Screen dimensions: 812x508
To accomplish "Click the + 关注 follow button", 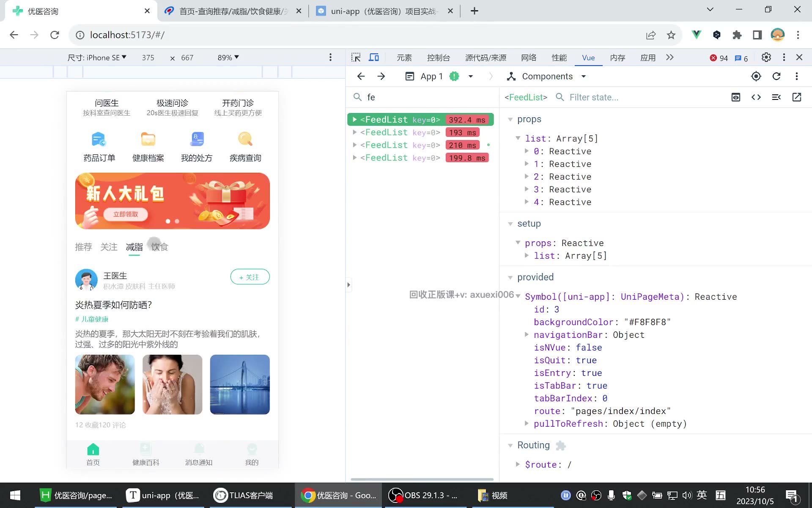I will [x=250, y=277].
